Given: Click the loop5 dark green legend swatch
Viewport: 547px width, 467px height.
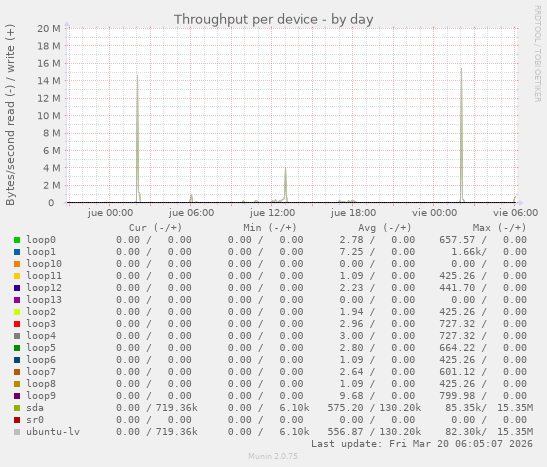Looking at the screenshot, I should pos(17,348).
